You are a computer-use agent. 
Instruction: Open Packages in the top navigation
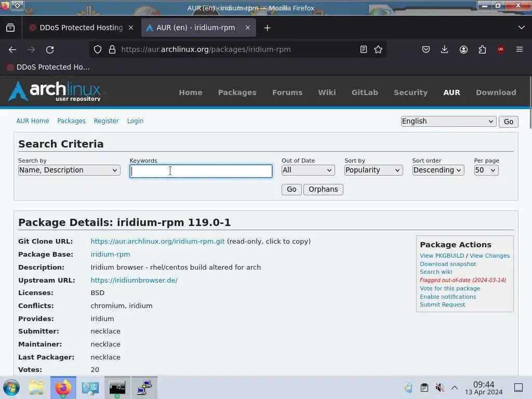point(237,92)
